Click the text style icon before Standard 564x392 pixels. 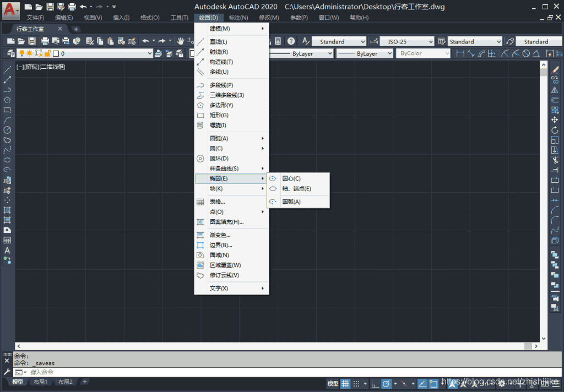point(305,41)
